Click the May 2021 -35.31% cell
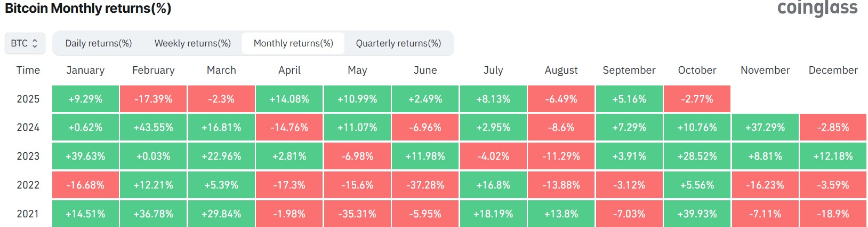This screenshot has height=227, width=868. [x=357, y=214]
